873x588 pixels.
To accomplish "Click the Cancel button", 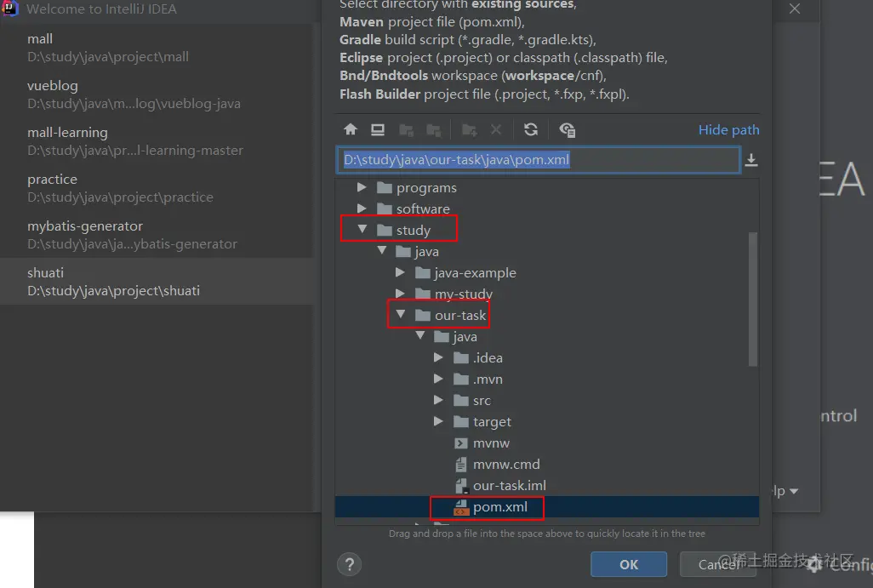I will [x=718, y=565].
